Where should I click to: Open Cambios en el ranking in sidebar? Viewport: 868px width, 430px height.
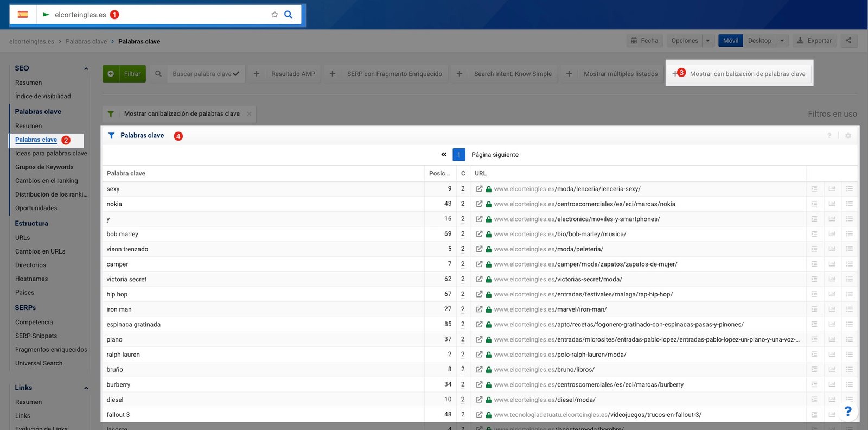47,180
